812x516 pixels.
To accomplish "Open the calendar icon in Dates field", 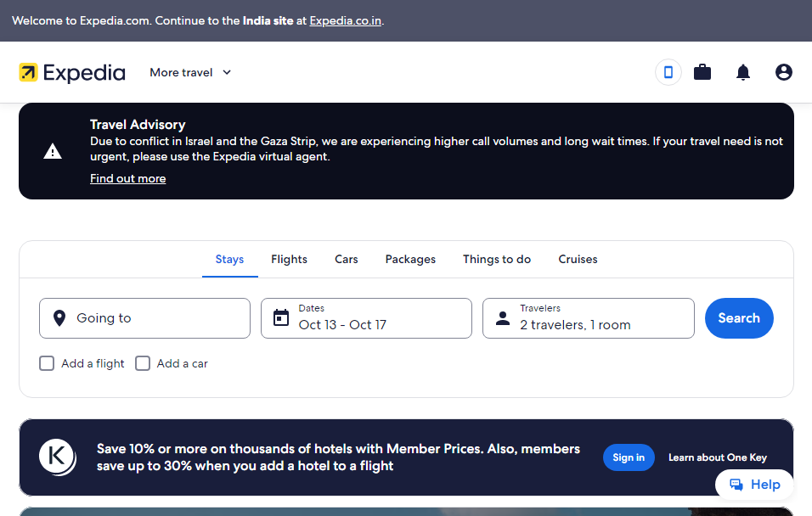I will click(281, 317).
